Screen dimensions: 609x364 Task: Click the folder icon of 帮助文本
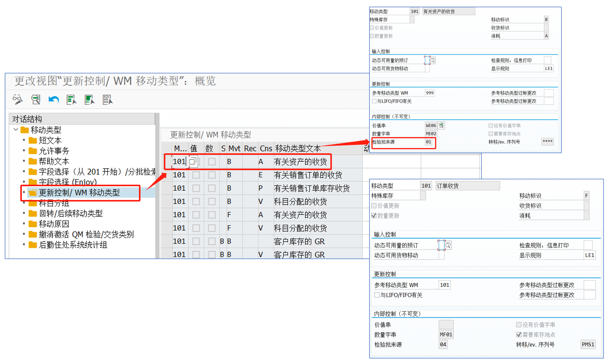pos(33,161)
